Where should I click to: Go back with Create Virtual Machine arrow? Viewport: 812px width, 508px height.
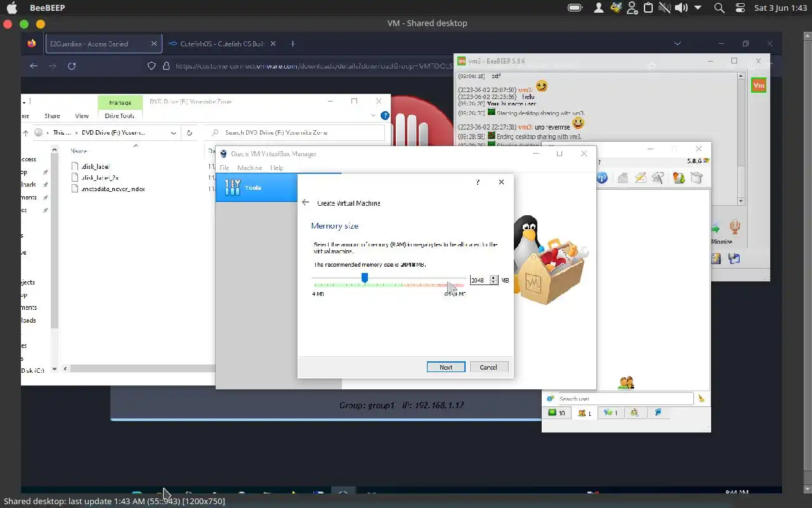click(306, 203)
